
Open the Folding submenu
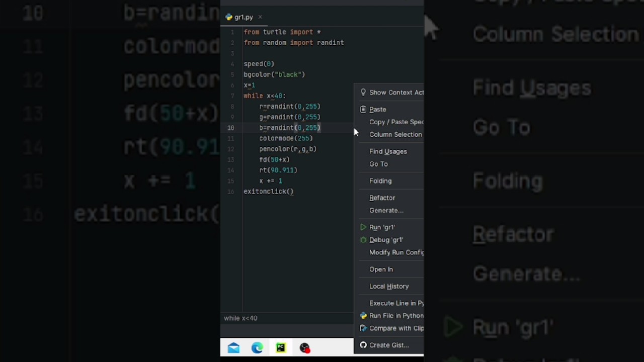[x=380, y=181]
